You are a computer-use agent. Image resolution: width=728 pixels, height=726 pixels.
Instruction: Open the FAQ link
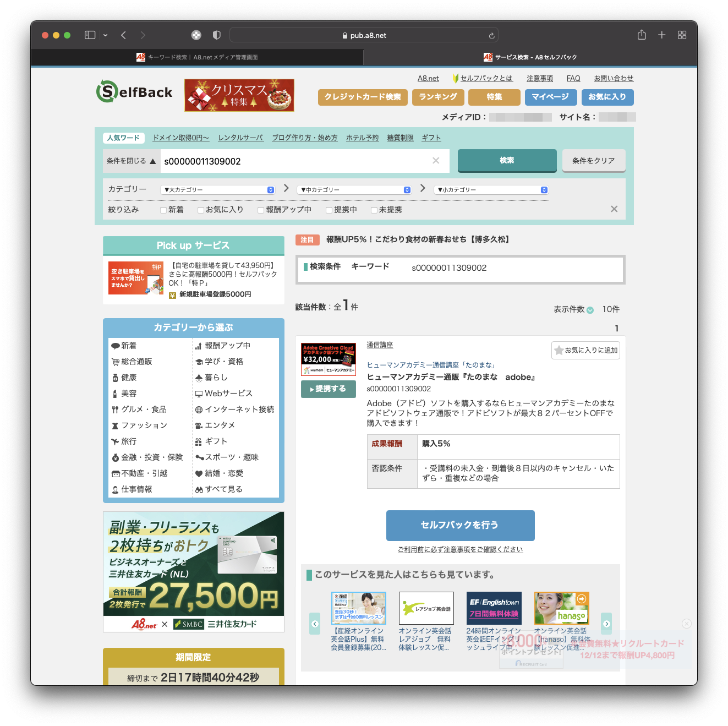573,79
